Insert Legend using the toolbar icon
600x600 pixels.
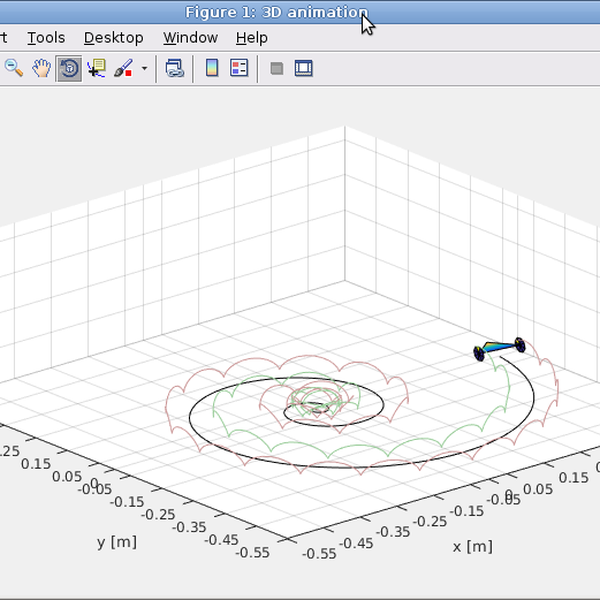pos(239,69)
